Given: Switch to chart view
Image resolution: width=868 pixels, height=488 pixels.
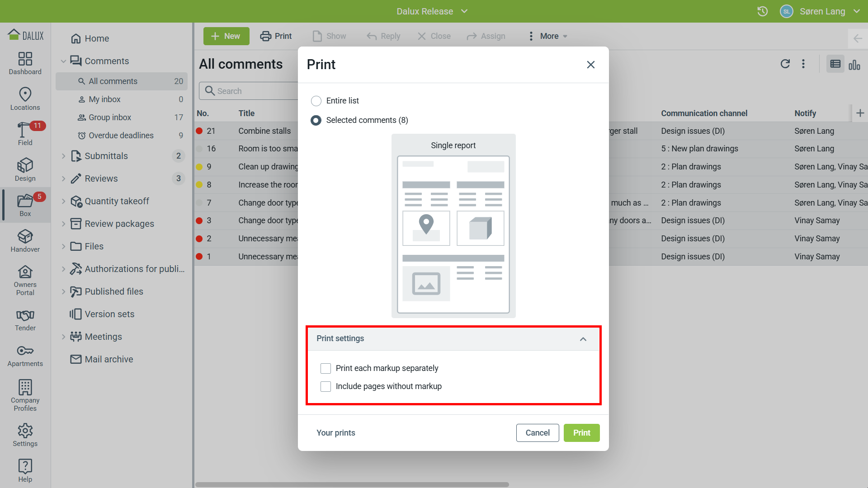Looking at the screenshot, I should [854, 65].
